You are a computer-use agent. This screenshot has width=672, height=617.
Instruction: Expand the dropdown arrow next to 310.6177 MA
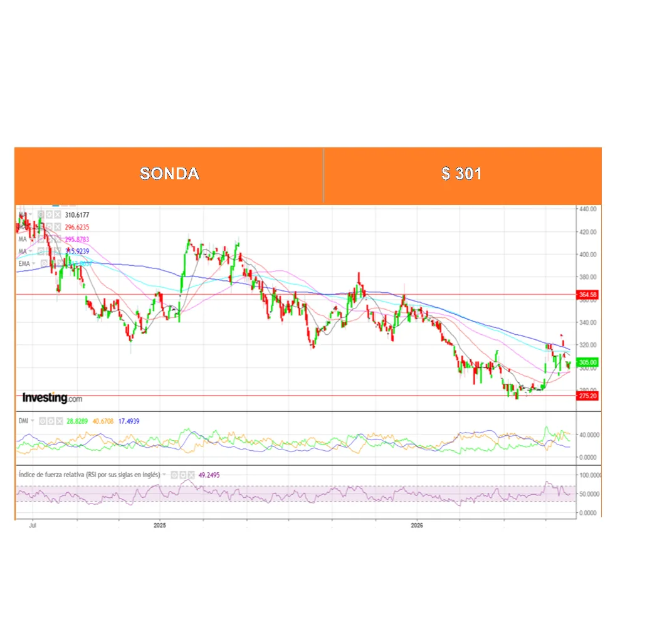pos(31,214)
